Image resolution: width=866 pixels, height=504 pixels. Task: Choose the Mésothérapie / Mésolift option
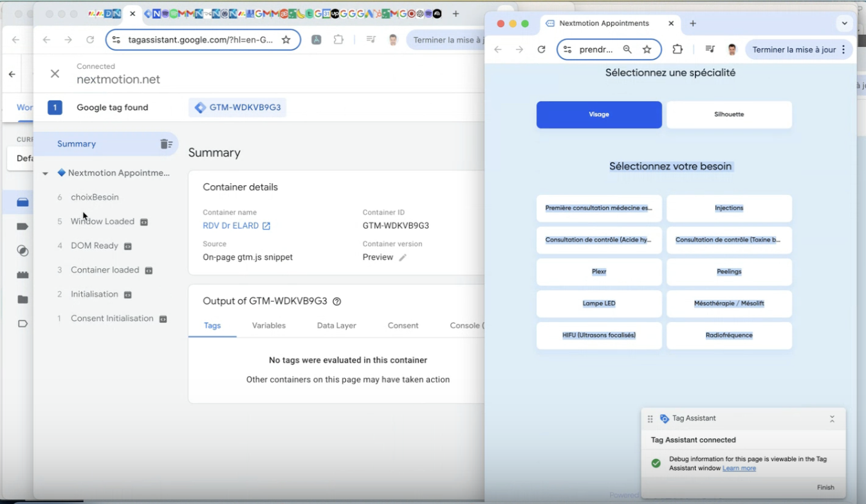(x=729, y=303)
